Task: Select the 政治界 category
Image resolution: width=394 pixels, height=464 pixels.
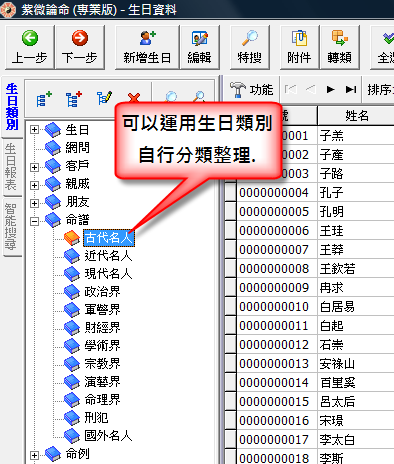Action: 102,292
